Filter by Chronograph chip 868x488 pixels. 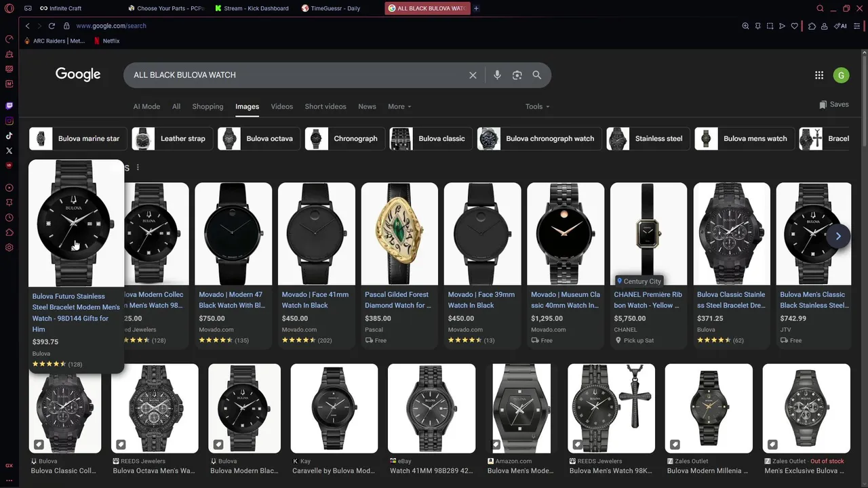tap(344, 139)
